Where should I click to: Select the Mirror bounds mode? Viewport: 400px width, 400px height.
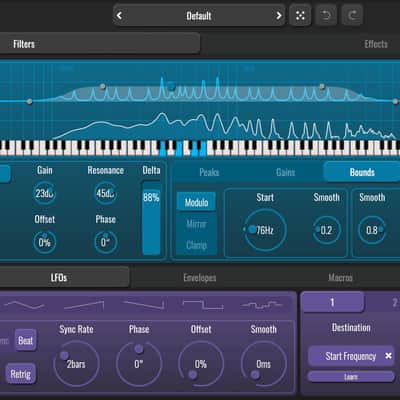click(196, 224)
